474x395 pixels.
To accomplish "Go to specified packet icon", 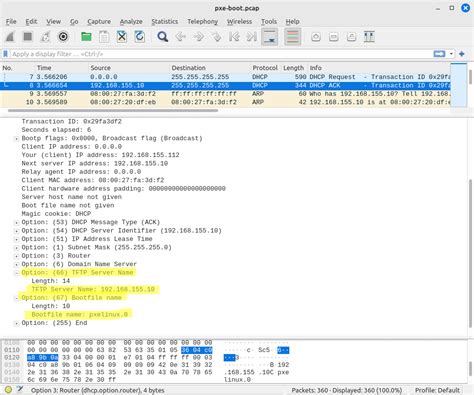I will tap(216, 37).
